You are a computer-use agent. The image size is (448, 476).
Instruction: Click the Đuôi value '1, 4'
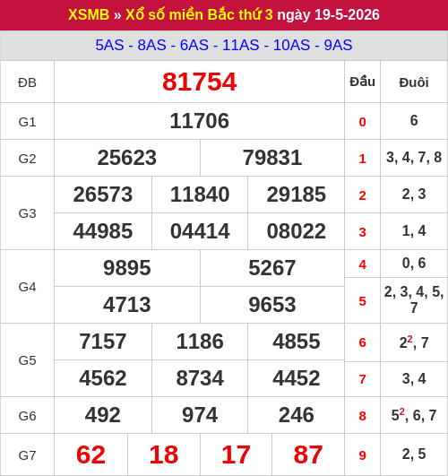[x=414, y=231]
